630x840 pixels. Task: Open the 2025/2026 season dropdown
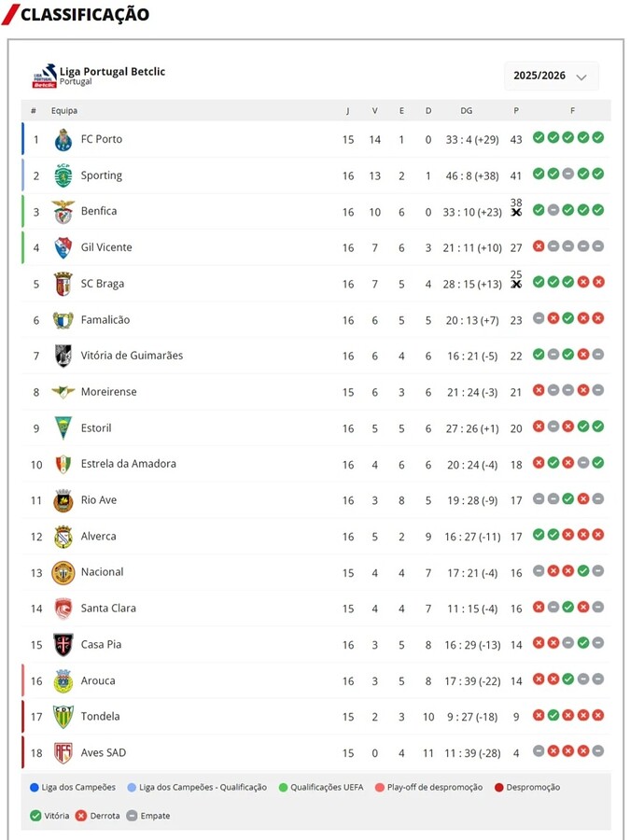click(x=551, y=76)
